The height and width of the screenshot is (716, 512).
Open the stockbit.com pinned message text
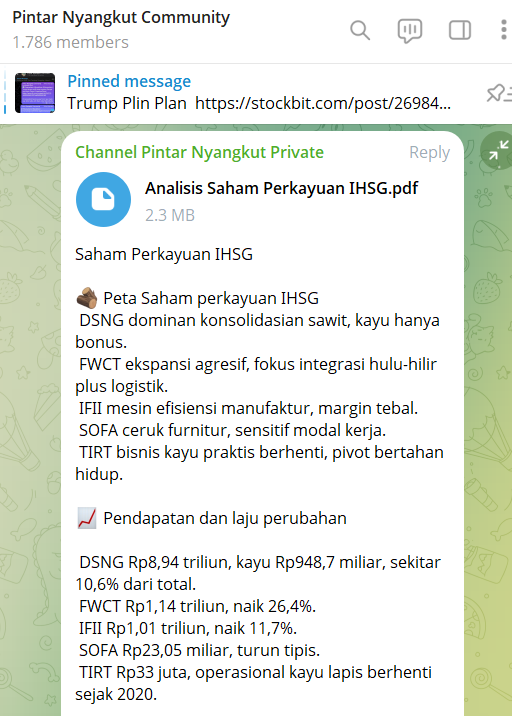coord(259,103)
